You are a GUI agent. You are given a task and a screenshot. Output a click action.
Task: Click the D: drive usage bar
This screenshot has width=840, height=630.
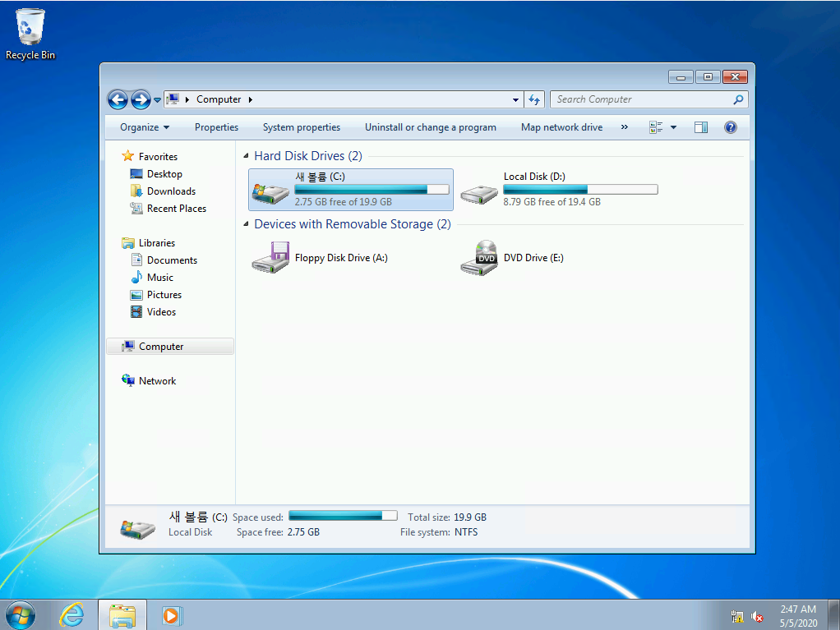[x=580, y=190]
